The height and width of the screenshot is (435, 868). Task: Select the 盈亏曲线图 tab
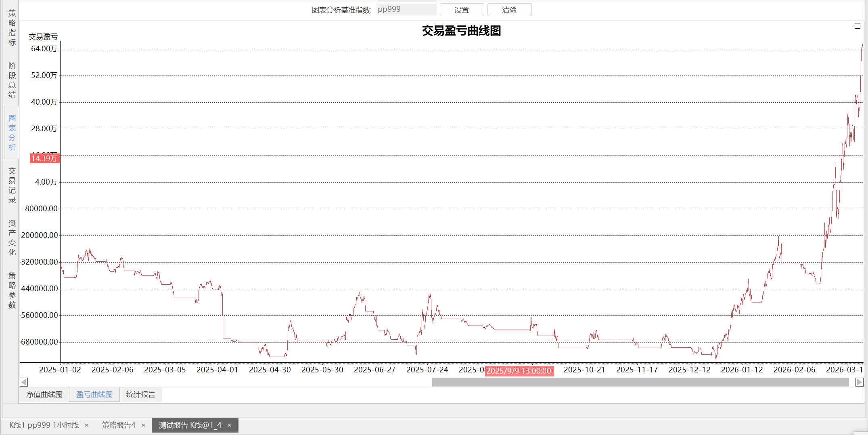(94, 395)
